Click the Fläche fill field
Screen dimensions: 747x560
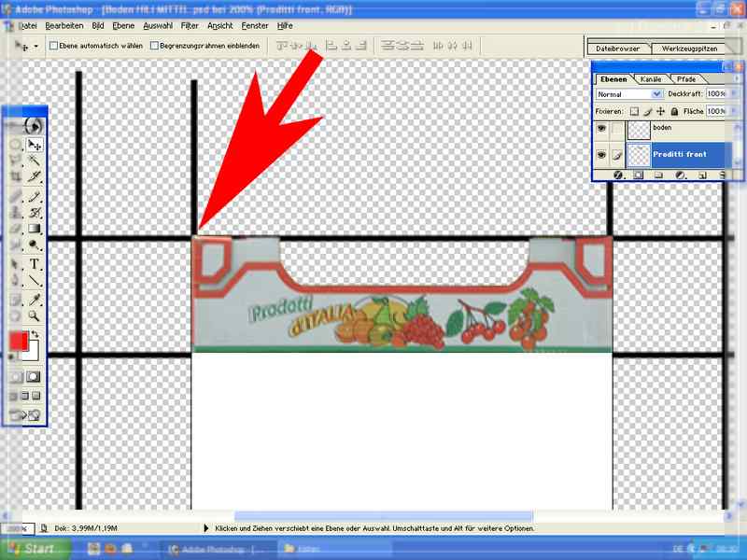click(715, 111)
